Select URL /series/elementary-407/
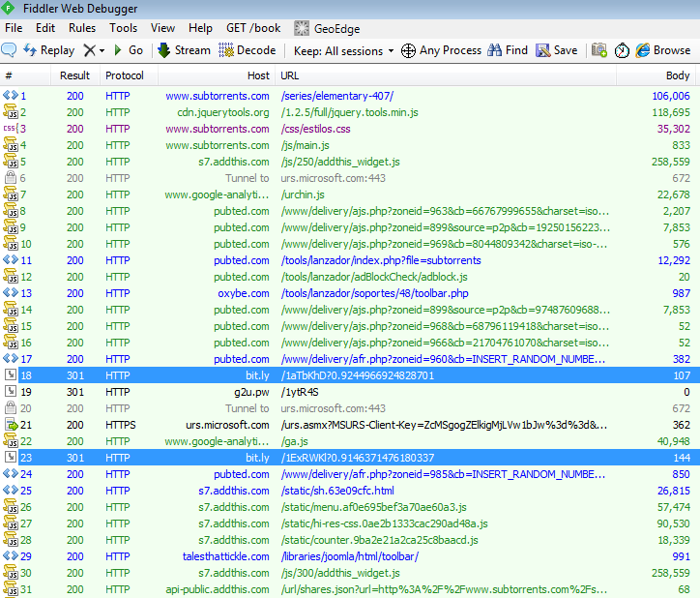The height and width of the screenshot is (598, 700). 337,96
